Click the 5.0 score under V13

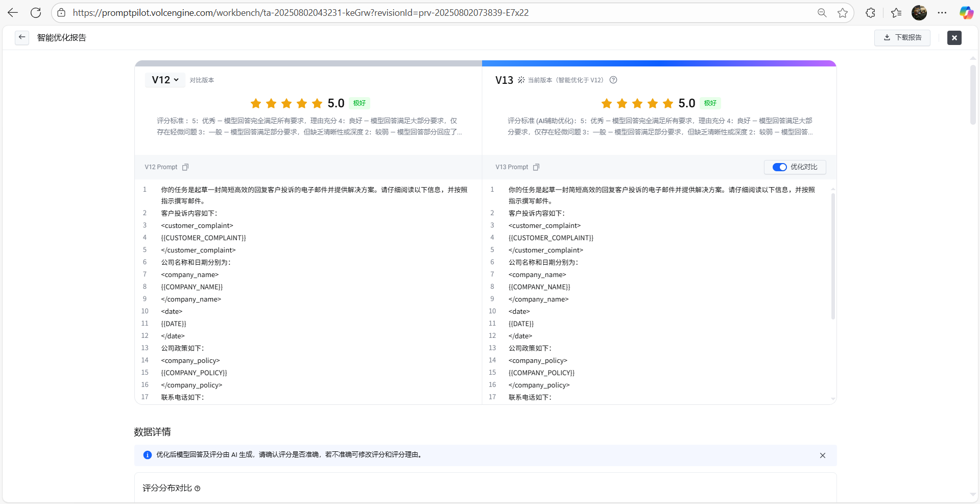pyautogui.click(x=687, y=103)
